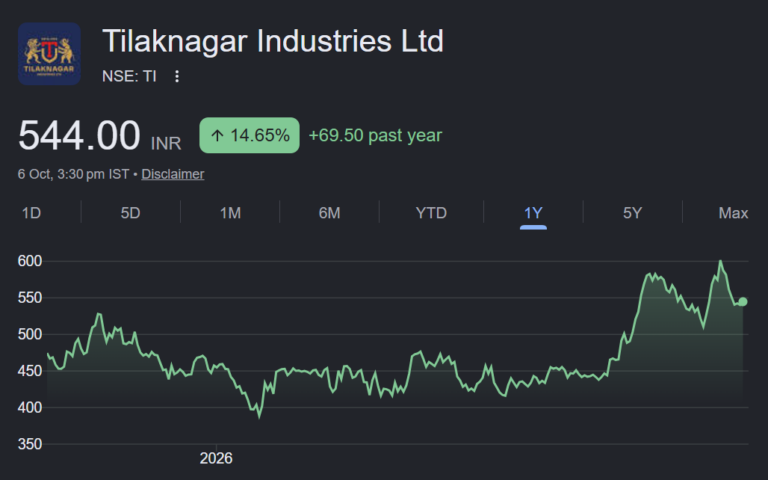Screen dimensions: 768x480
Task: Click the 600 y-axis label
Action: click(30, 261)
